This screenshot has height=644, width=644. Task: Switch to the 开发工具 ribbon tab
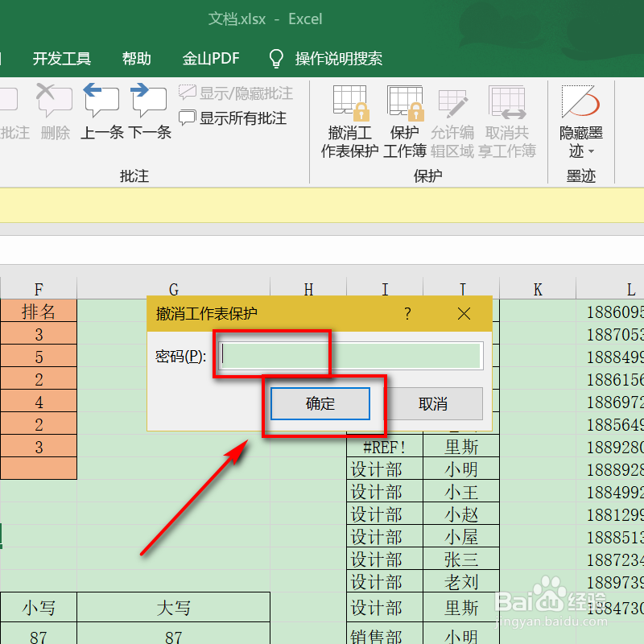coord(61,58)
